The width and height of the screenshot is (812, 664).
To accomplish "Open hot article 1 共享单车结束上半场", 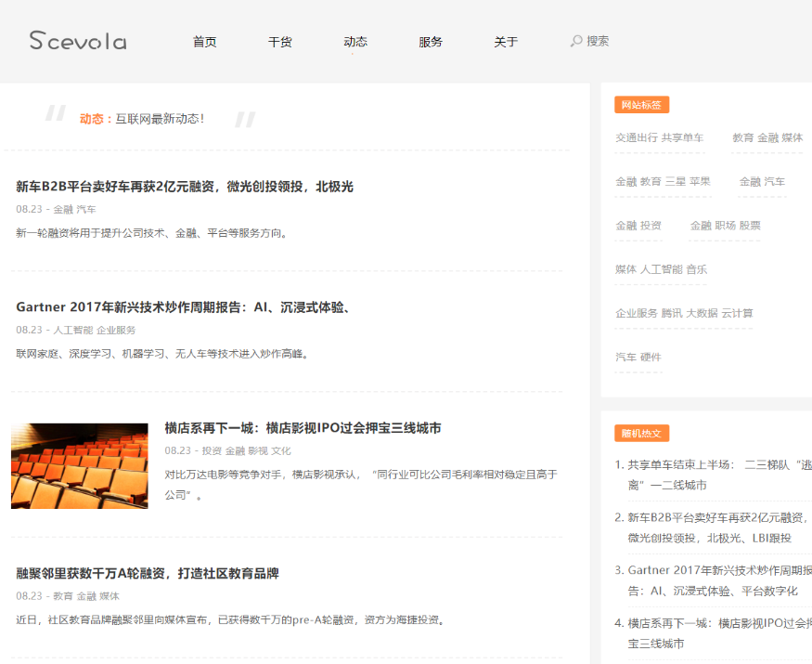I will [x=720, y=475].
